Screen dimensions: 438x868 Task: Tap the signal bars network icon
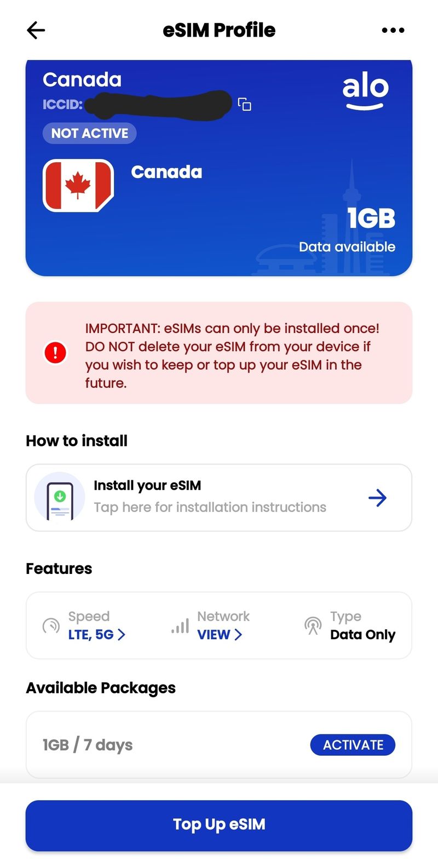[x=180, y=626]
